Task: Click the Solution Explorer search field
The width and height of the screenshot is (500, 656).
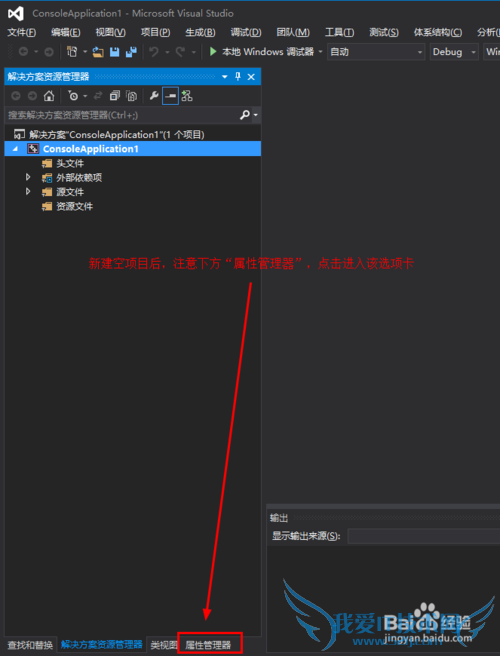Action: click(121, 115)
